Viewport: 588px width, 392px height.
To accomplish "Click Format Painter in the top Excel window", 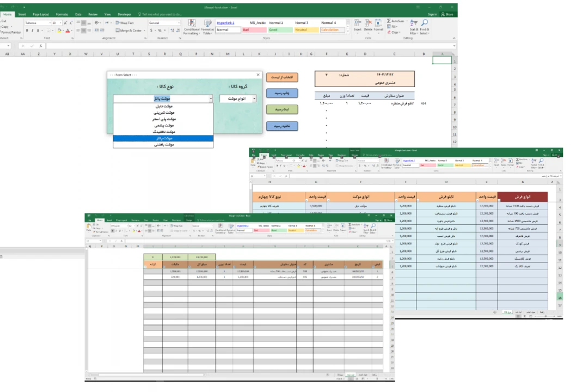I will point(10,32).
